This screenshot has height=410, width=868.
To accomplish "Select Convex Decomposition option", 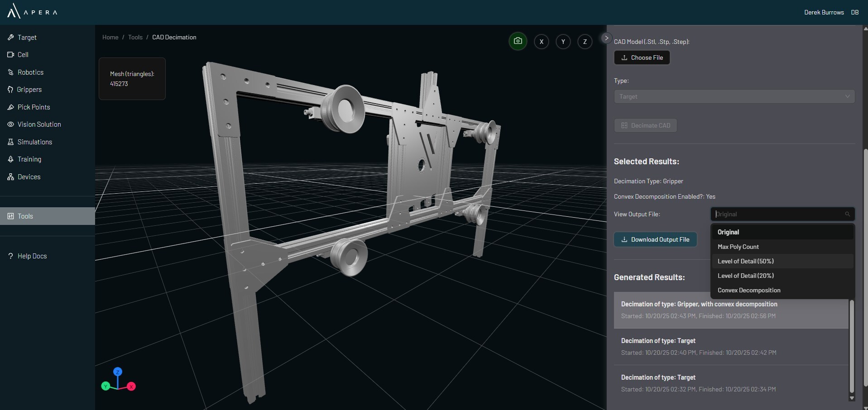I will 782,290.
